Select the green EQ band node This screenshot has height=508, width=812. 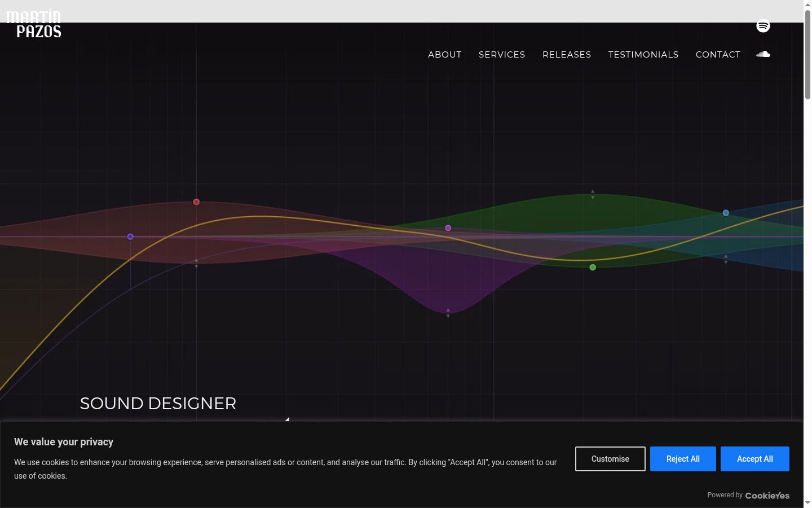[593, 268]
